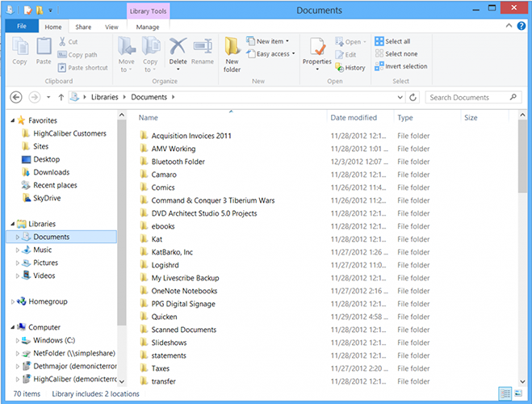Click the Rename icon in Organize group
532x404 pixels.
(203, 49)
